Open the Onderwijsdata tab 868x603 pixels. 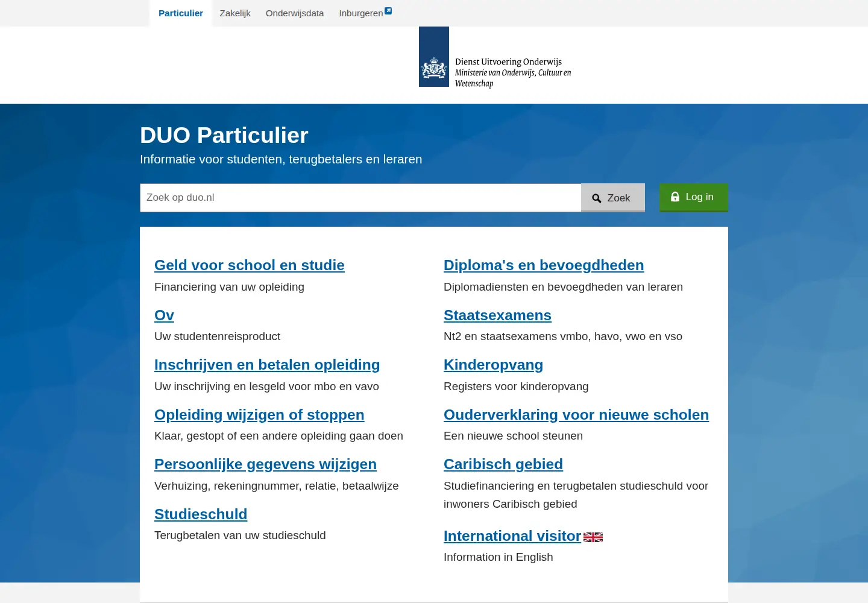click(x=295, y=13)
